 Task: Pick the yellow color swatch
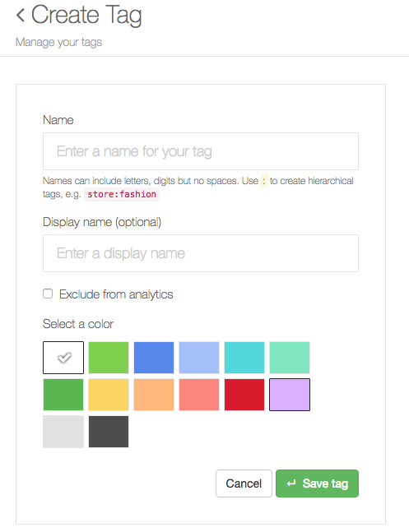[x=109, y=395]
